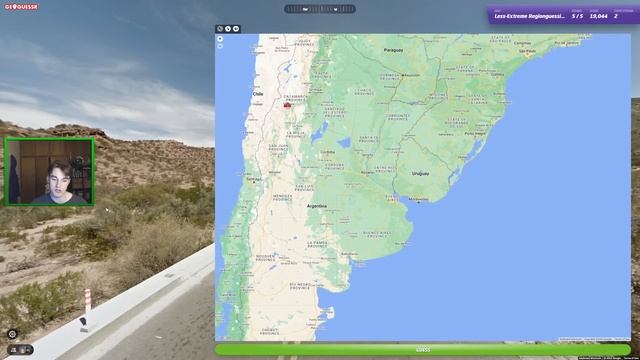
Task: Click Misiones Province label
Action: (x=438, y=96)
